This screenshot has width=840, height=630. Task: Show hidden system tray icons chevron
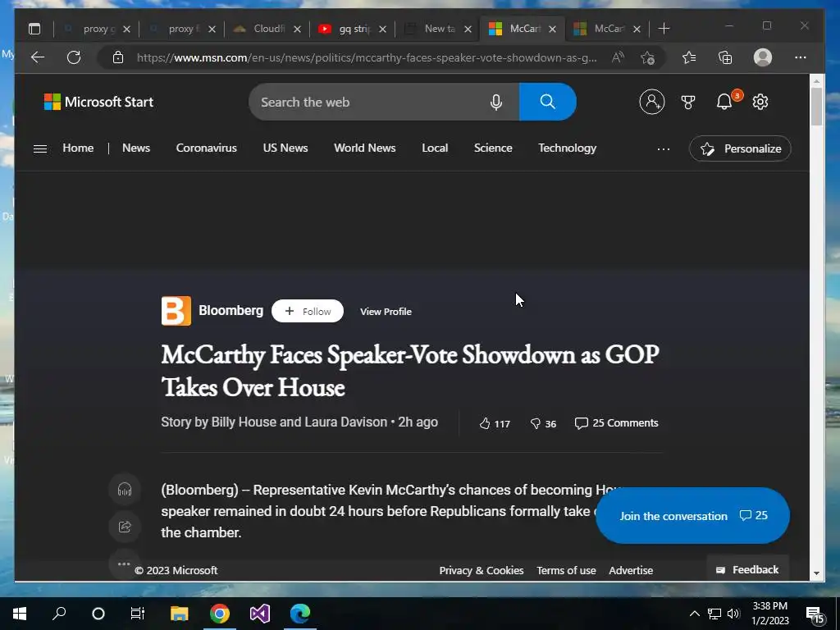point(694,614)
